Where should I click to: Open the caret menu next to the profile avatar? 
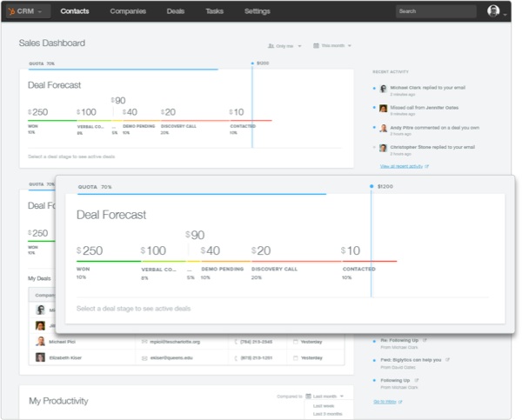pyautogui.click(x=505, y=15)
